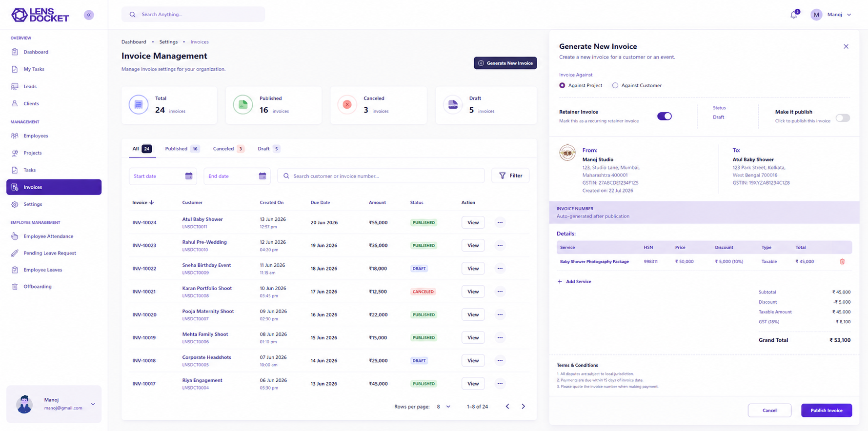Click Add Service link
Viewport: 868px width, 431px height.
[574, 282]
